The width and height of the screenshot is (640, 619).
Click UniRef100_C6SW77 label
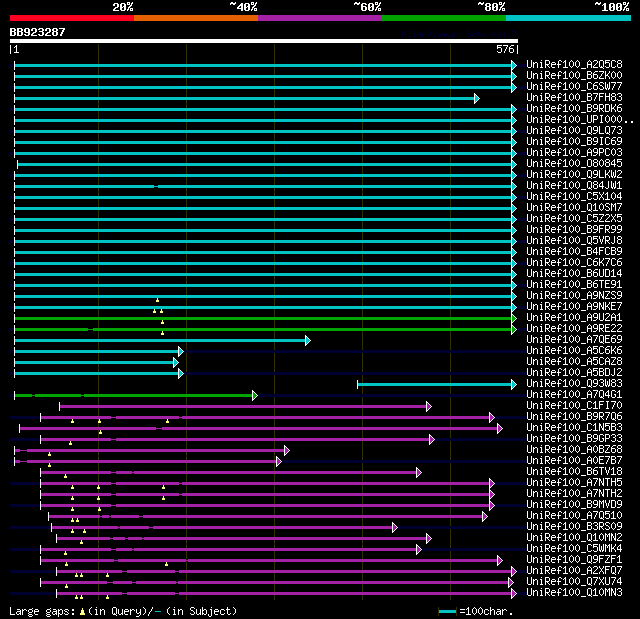[x=574, y=87]
